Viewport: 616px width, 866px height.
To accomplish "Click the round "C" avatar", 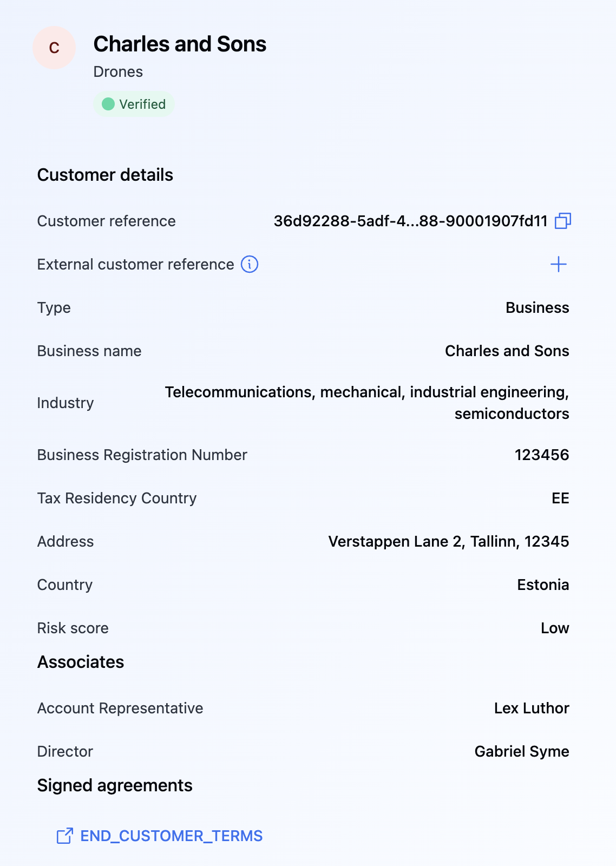I will pyautogui.click(x=54, y=48).
